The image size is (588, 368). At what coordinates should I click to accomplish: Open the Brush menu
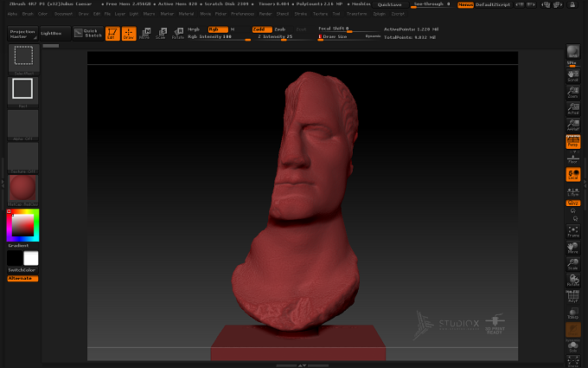[x=28, y=14]
